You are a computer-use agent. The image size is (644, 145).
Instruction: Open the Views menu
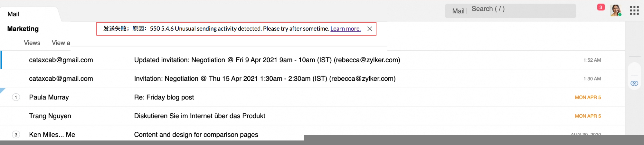point(32,43)
